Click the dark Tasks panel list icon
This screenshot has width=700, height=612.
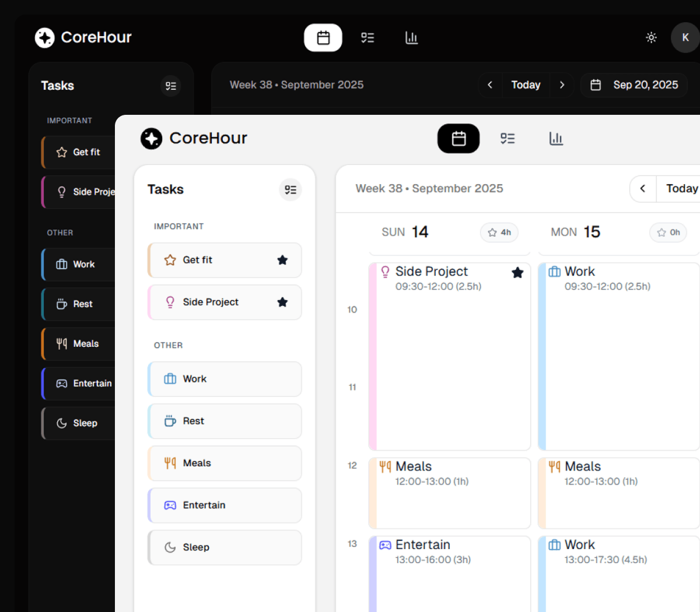click(170, 86)
